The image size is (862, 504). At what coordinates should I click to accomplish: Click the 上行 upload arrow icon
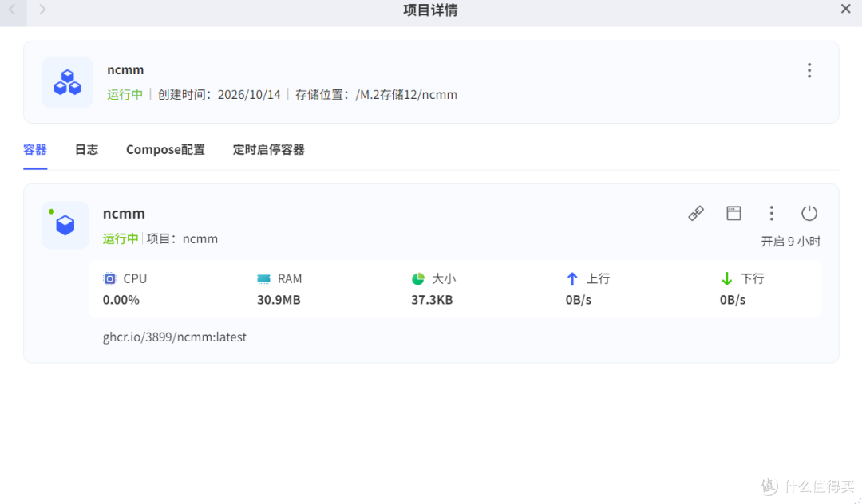[571, 279]
